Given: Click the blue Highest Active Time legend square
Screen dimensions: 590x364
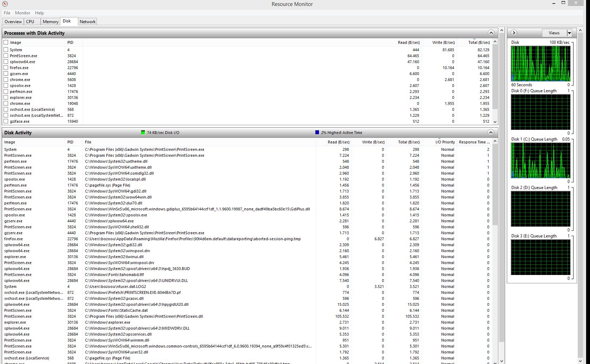Looking at the screenshot, I should pyautogui.click(x=317, y=133).
